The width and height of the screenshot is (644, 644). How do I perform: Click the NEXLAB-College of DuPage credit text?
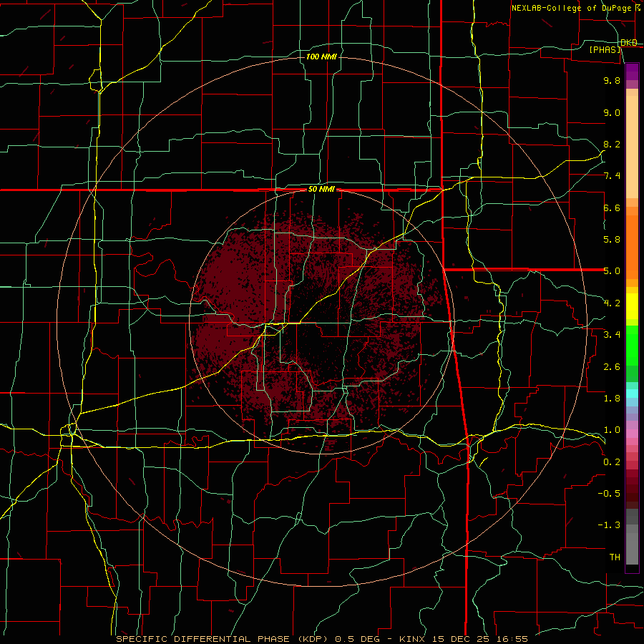(571, 8)
